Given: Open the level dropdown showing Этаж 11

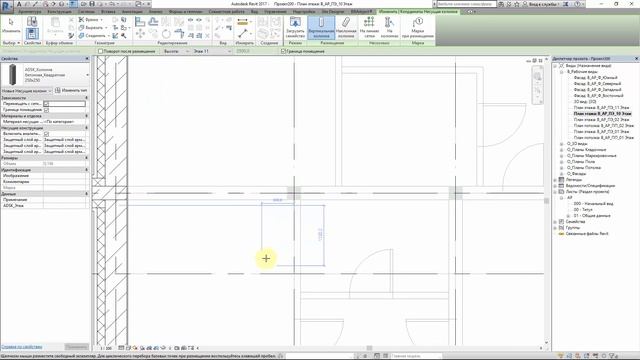Looking at the screenshot, I should [212, 51].
